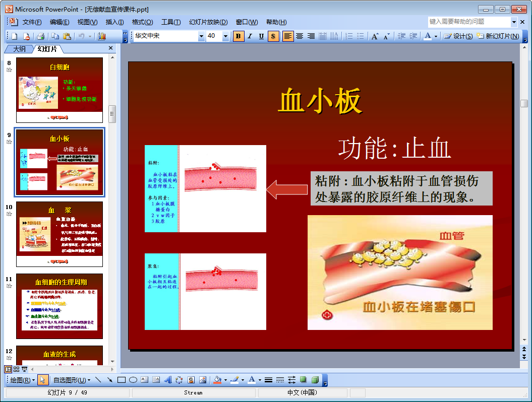Align text right icon

(311, 36)
